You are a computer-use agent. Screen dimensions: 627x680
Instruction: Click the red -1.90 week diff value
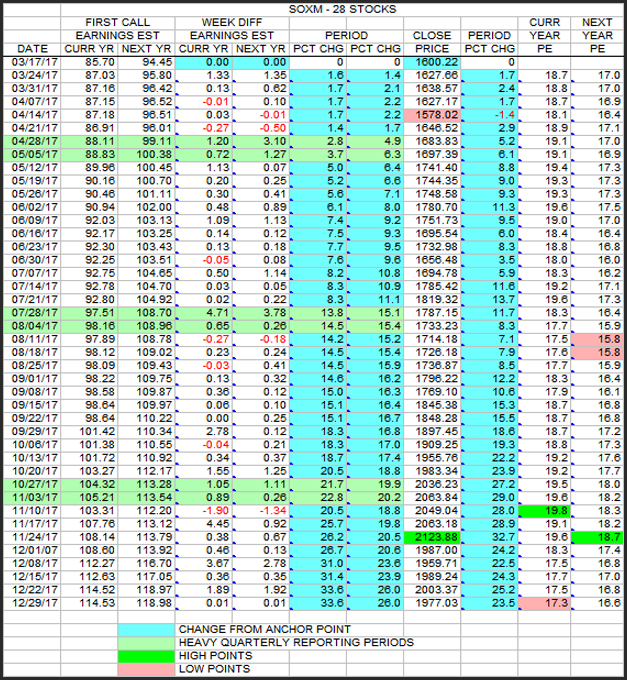(206, 508)
